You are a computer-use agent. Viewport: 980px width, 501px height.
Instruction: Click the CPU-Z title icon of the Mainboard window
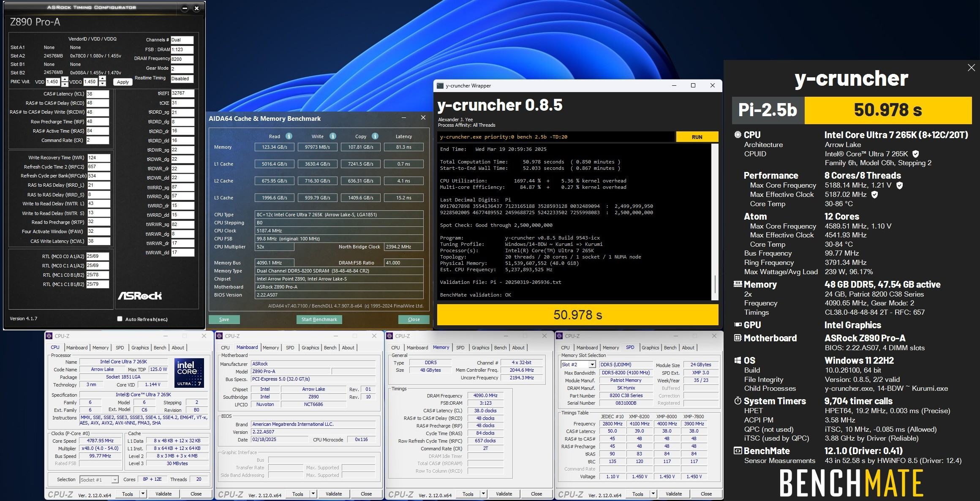point(220,336)
